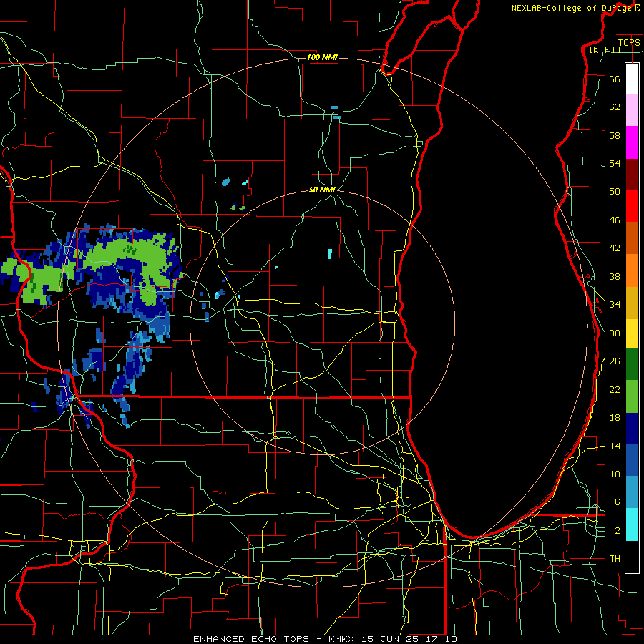Select the bright red legend swatch

[632, 206]
